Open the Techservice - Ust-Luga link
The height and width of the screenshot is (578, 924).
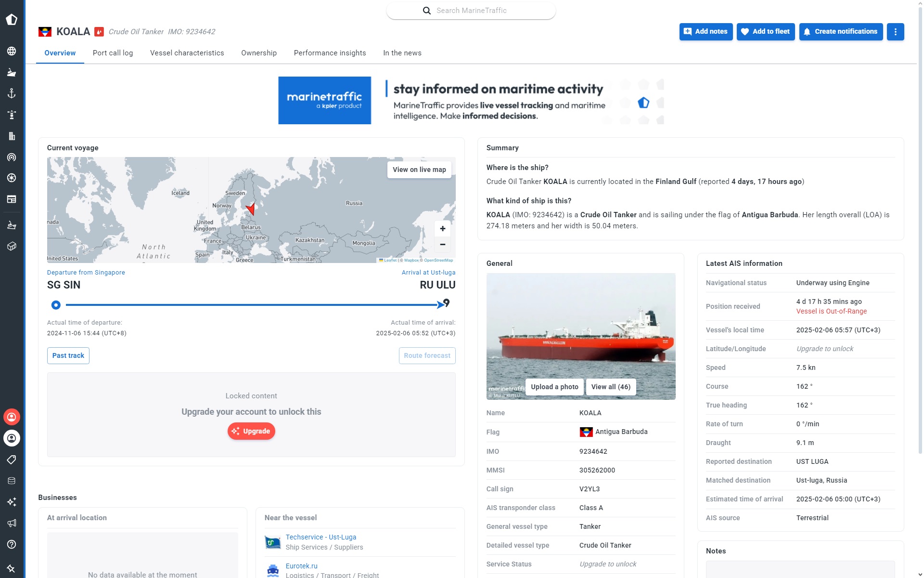pos(321,537)
